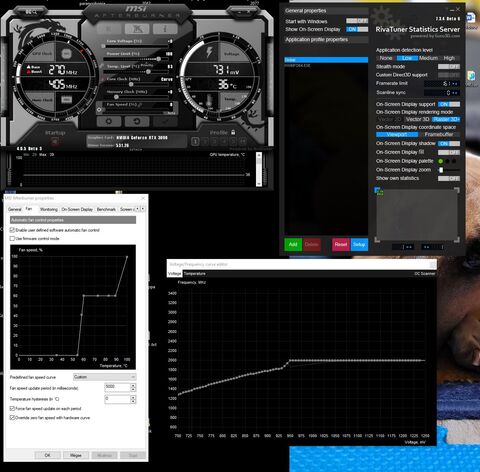Click Fan speed update period input field

point(117,387)
